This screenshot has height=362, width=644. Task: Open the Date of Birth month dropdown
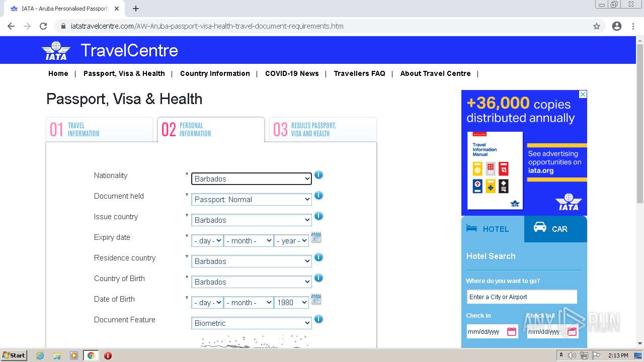coord(249,303)
